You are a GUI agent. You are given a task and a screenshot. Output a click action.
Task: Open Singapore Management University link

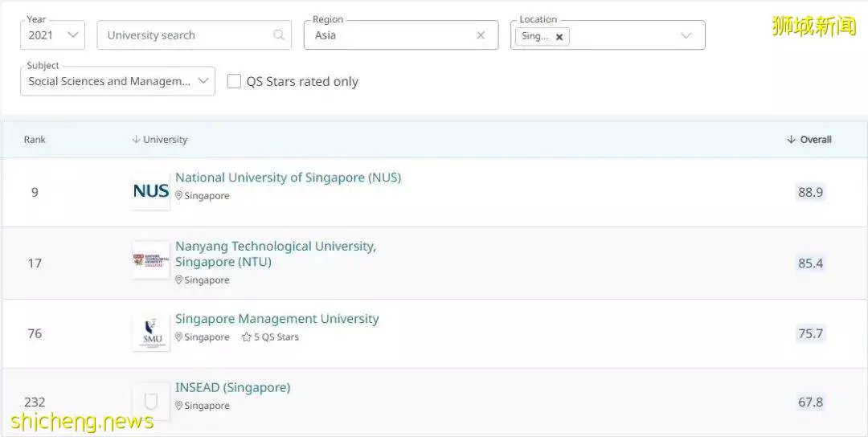coord(276,319)
